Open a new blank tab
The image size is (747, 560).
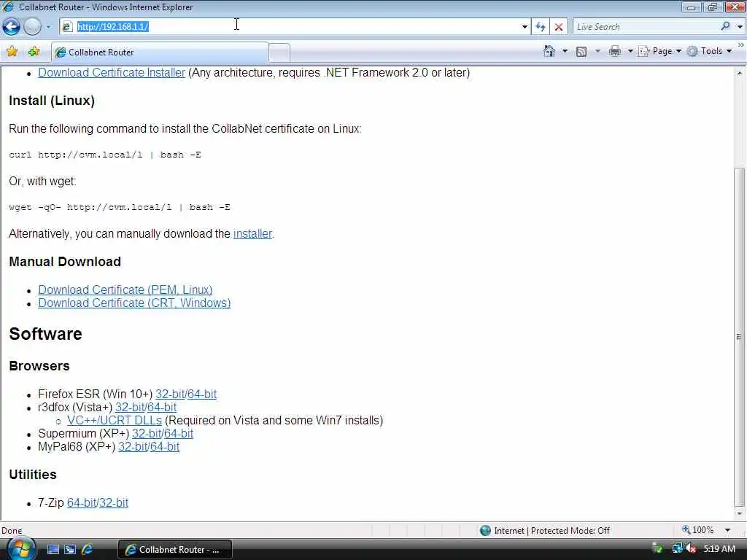279,52
